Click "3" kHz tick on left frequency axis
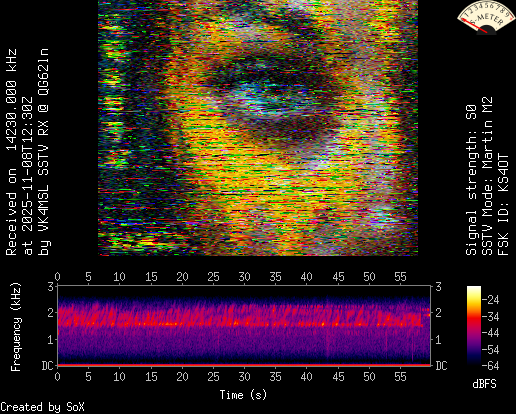The image size is (516, 414). (51, 286)
